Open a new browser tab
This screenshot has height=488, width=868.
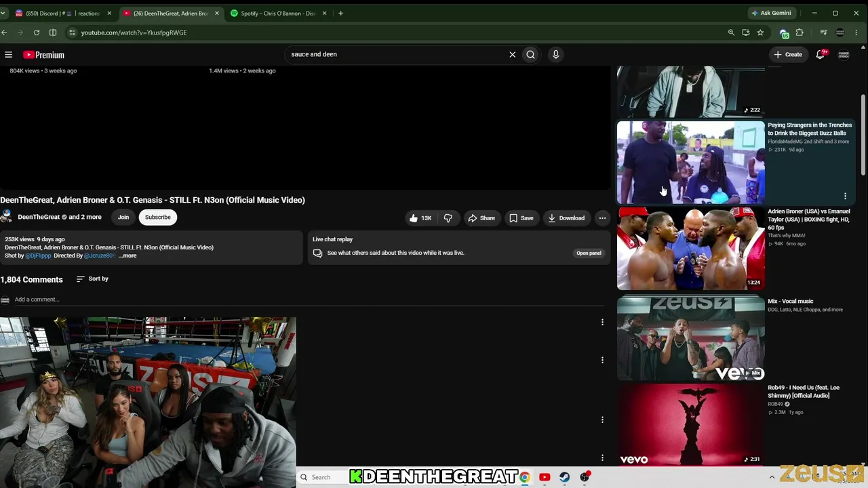tap(340, 13)
